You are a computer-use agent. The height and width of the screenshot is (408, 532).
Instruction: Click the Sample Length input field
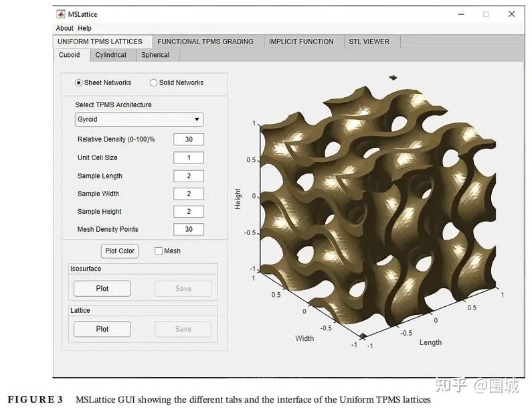[189, 176]
